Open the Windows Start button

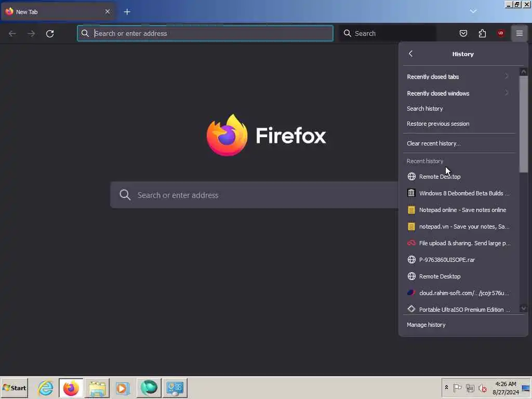point(14,388)
